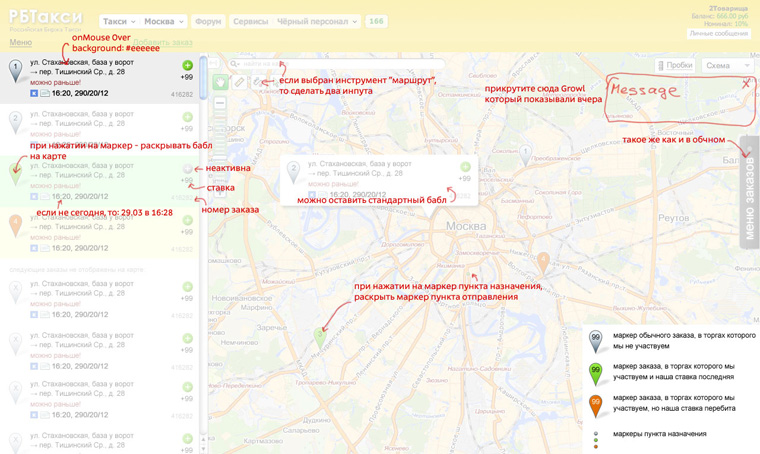Viewport: 760px width, 454px height.
Task: Click the РБТакси logo
Action: click(46, 17)
